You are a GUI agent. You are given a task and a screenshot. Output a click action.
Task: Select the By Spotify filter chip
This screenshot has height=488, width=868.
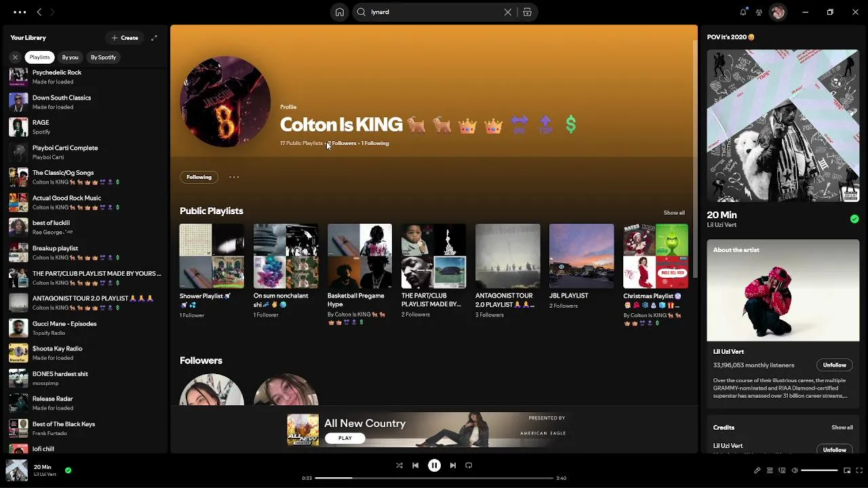pyautogui.click(x=103, y=58)
